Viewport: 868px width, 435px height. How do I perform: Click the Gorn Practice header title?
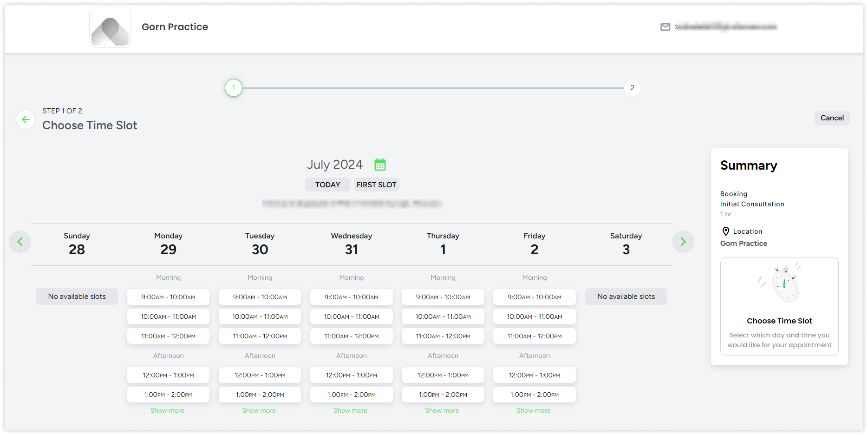[175, 27]
